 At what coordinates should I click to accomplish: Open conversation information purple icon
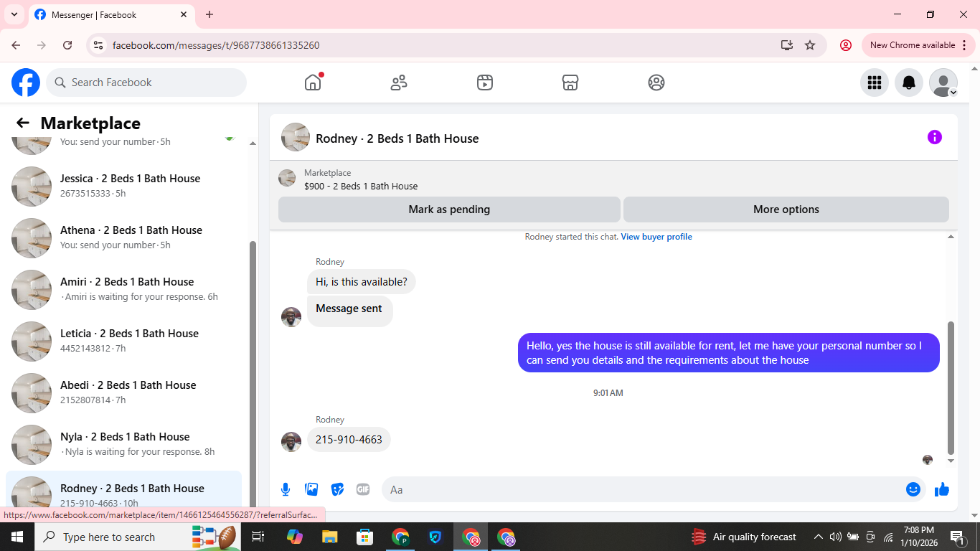click(x=935, y=137)
